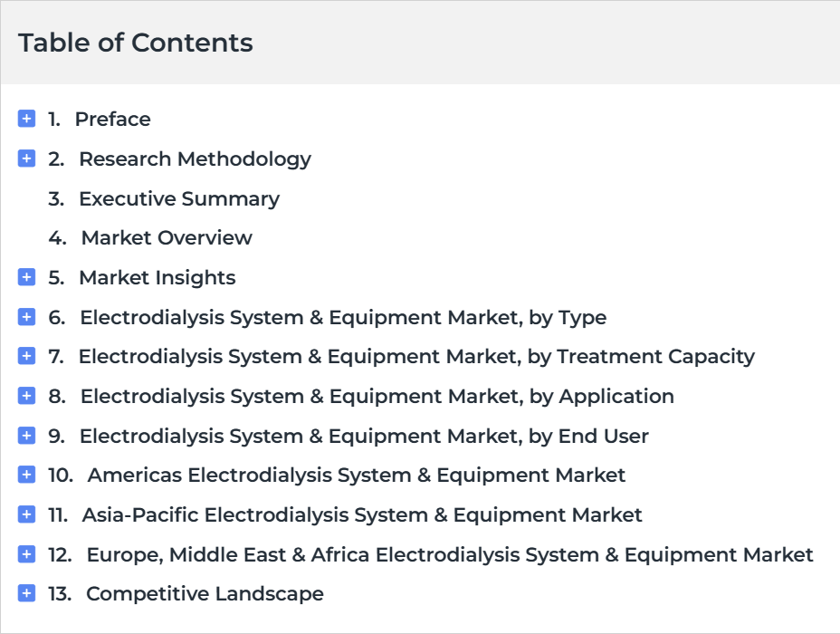
Task: Click plus icon next to by Application
Action: coord(26,396)
